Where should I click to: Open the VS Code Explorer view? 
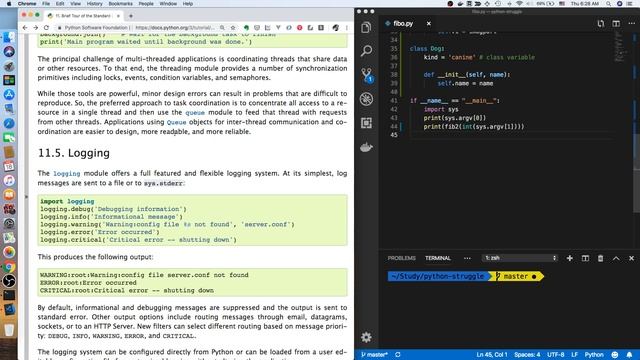(366, 28)
